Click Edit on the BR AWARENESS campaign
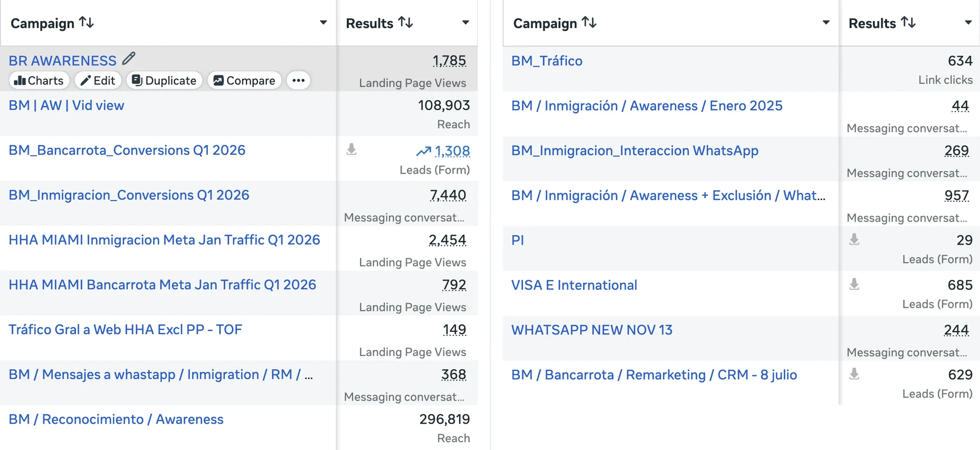 tap(98, 80)
